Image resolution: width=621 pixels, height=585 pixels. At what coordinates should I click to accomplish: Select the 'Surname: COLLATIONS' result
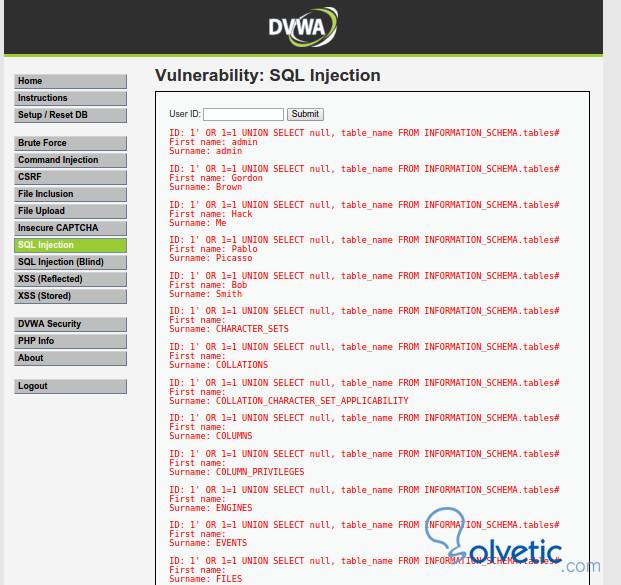219,365
